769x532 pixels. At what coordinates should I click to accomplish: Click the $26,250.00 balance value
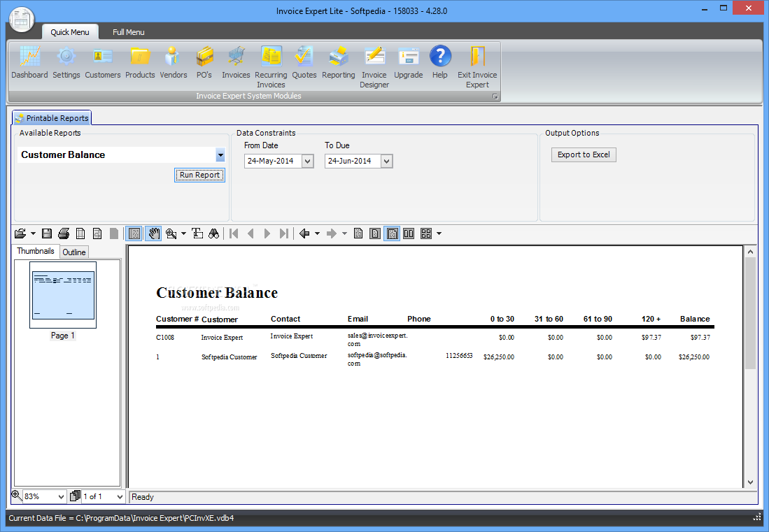coord(694,357)
